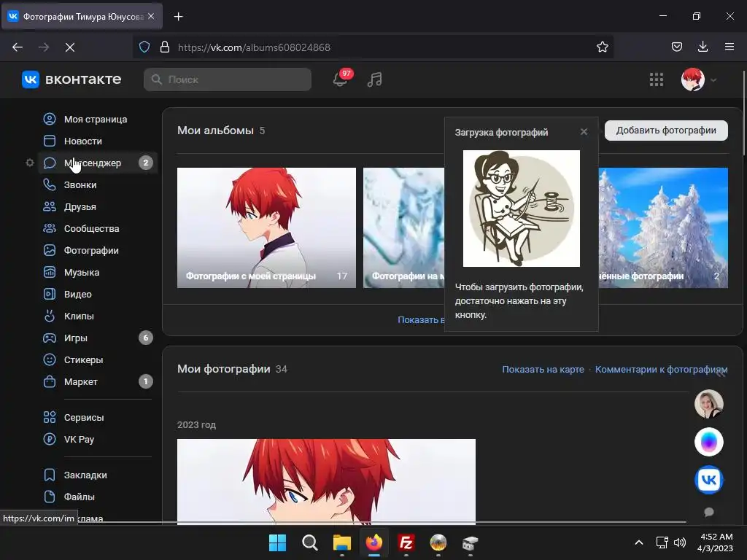Viewport: 747px width, 560px height.
Task: Open the 2023 anime photo thumbnail
Action: point(326,481)
